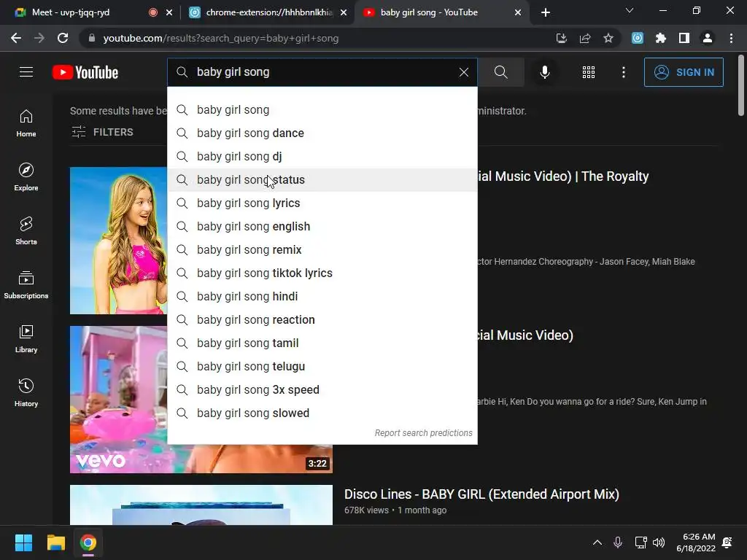Select suggestion 'baby girl song status'
The width and height of the screenshot is (747, 560).
322,179
